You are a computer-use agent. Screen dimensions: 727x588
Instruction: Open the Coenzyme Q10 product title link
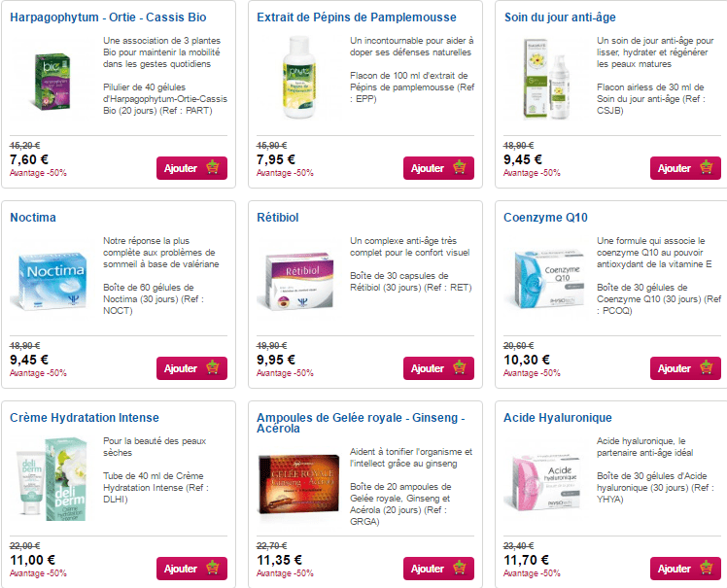[x=545, y=218]
